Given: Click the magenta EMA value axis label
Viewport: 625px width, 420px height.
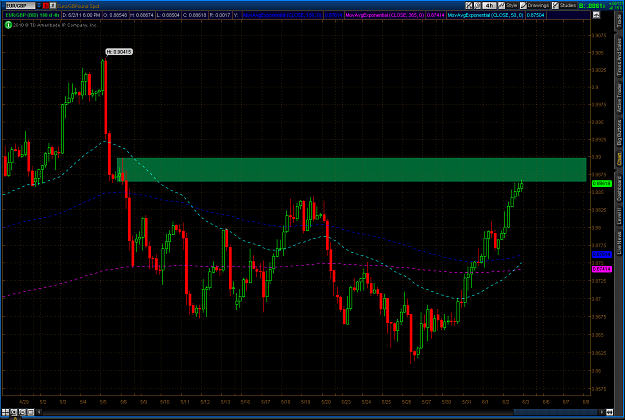Looking at the screenshot, I should [x=601, y=269].
